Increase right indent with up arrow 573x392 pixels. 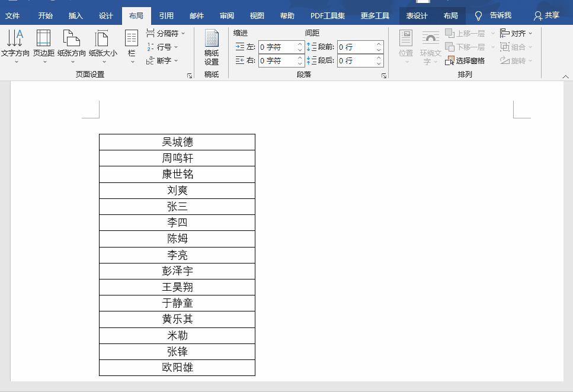[300, 57]
